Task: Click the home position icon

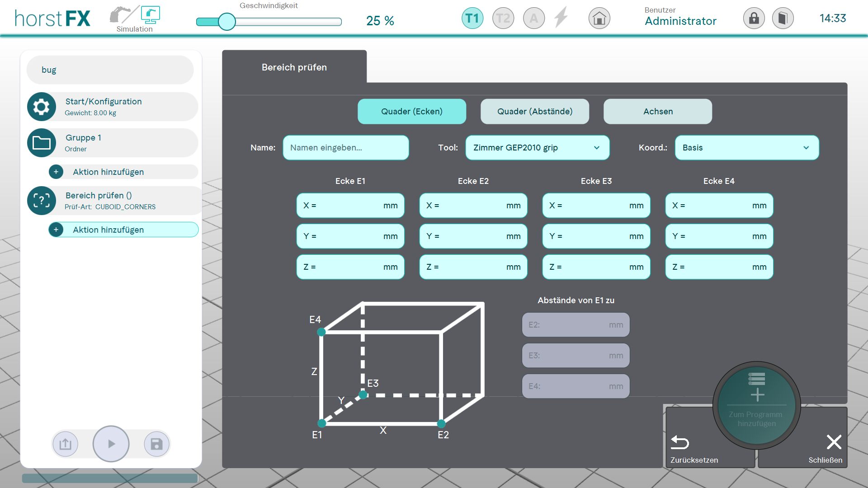Action: (x=599, y=19)
